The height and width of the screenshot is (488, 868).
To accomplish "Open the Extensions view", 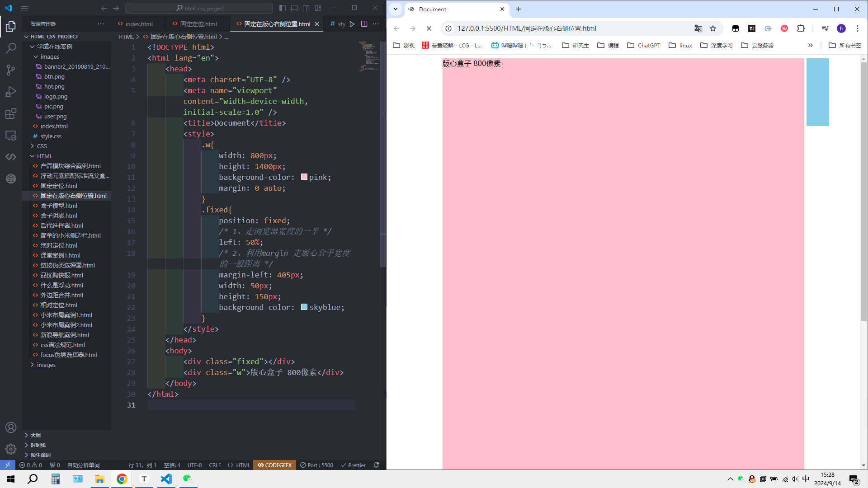I will [x=11, y=113].
